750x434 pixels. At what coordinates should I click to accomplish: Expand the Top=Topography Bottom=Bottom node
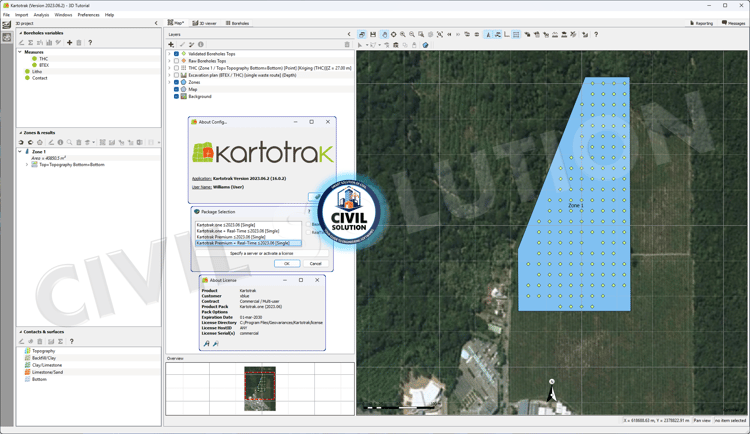(27, 164)
